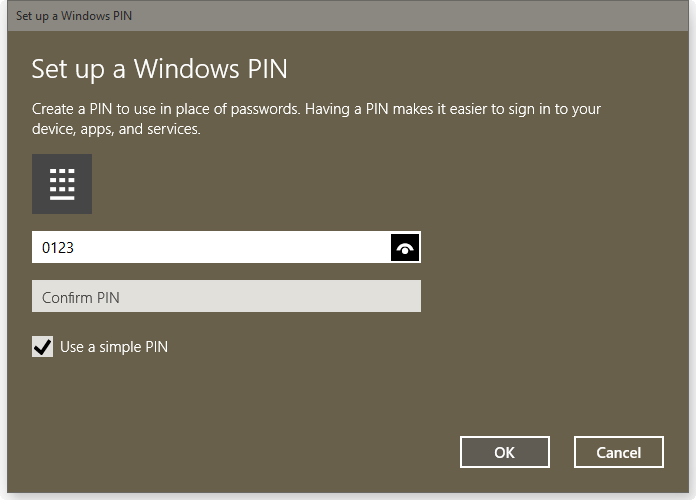This screenshot has height=500, width=696.
Task: Toggle PIN visibility at the field's right end
Action: click(x=405, y=248)
